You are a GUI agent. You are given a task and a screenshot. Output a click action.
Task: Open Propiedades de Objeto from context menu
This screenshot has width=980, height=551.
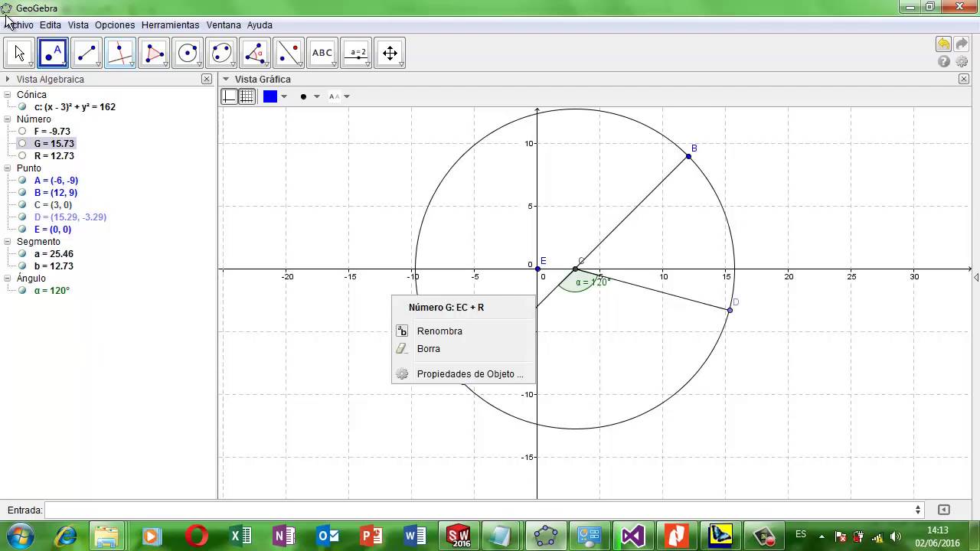(x=463, y=374)
